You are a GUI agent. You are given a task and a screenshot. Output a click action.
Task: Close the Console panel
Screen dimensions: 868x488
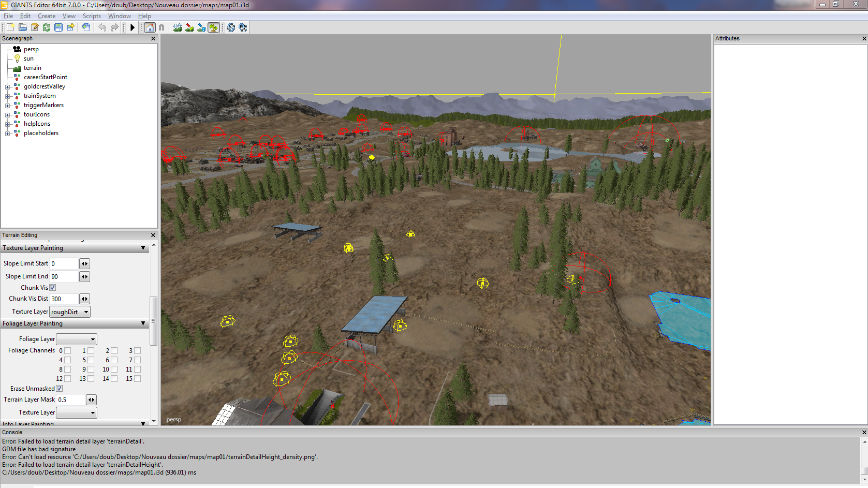(x=864, y=432)
